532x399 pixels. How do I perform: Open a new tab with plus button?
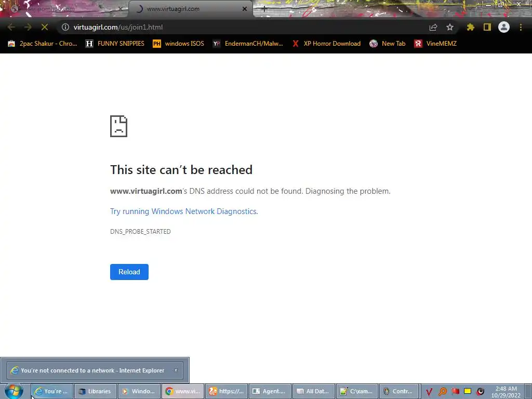pyautogui.click(x=264, y=9)
